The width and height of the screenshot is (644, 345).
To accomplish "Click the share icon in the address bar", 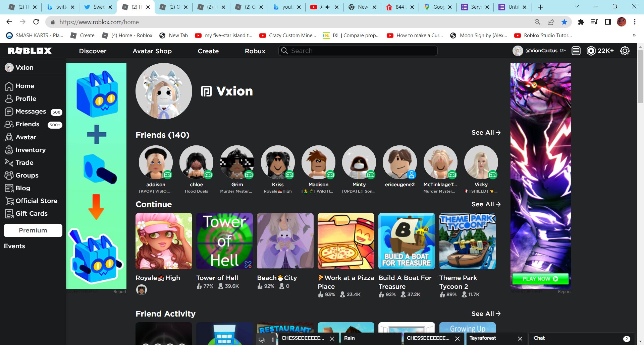I will [x=551, y=22].
